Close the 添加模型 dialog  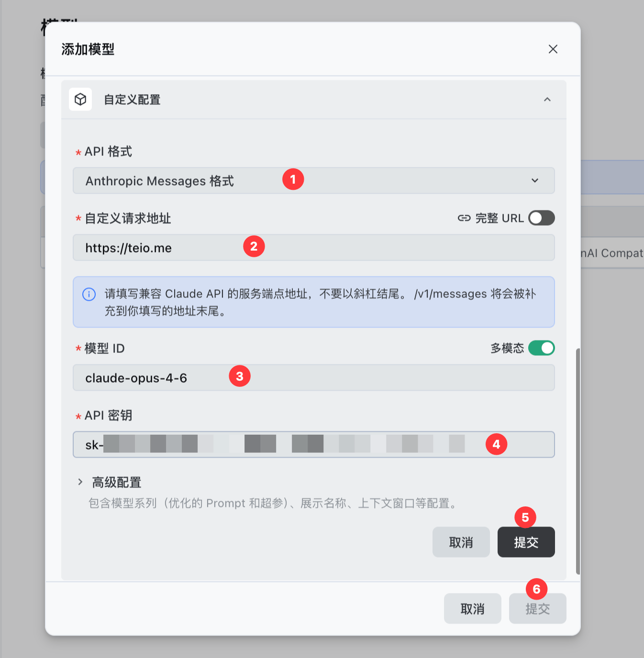553,49
